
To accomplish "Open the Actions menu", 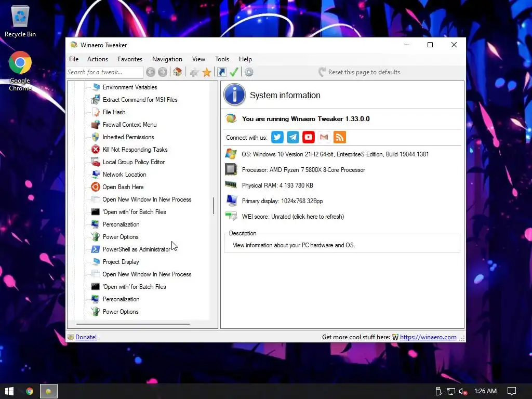I will [97, 59].
